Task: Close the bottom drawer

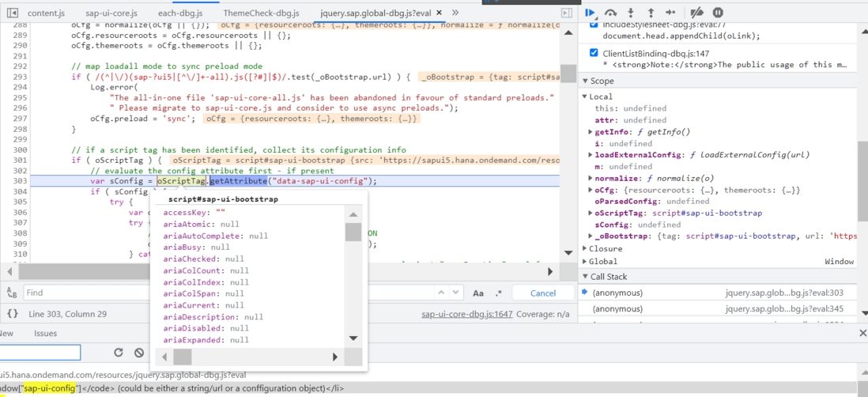Action: (x=862, y=333)
